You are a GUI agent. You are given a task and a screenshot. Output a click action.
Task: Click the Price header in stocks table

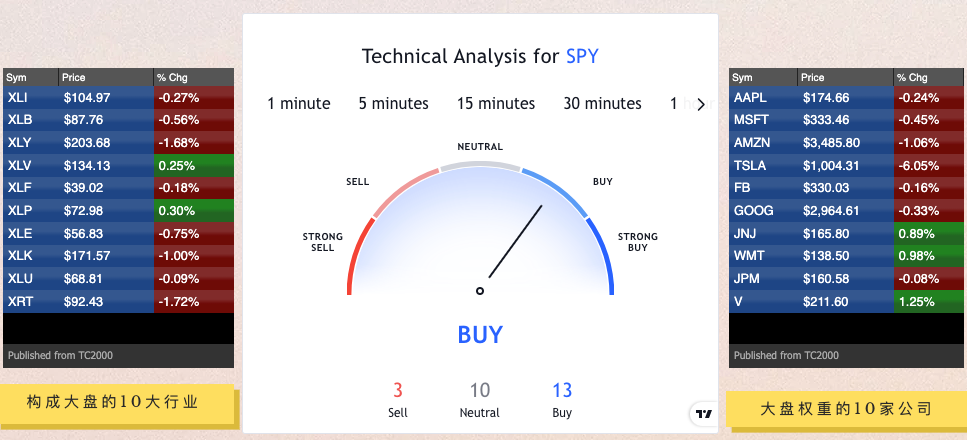[x=845, y=77]
